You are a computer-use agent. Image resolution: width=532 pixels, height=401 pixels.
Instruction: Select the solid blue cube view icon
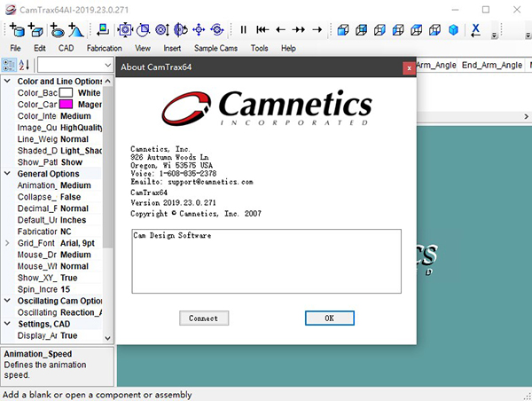(x=453, y=29)
